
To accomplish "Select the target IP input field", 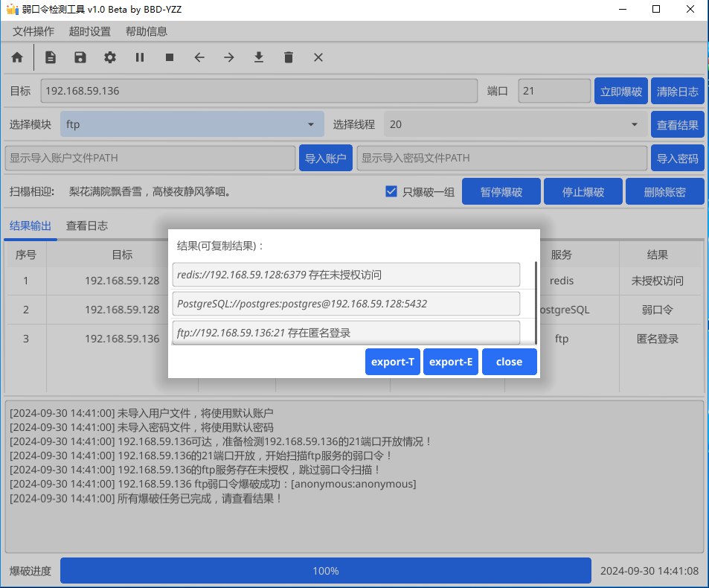I will [260, 90].
